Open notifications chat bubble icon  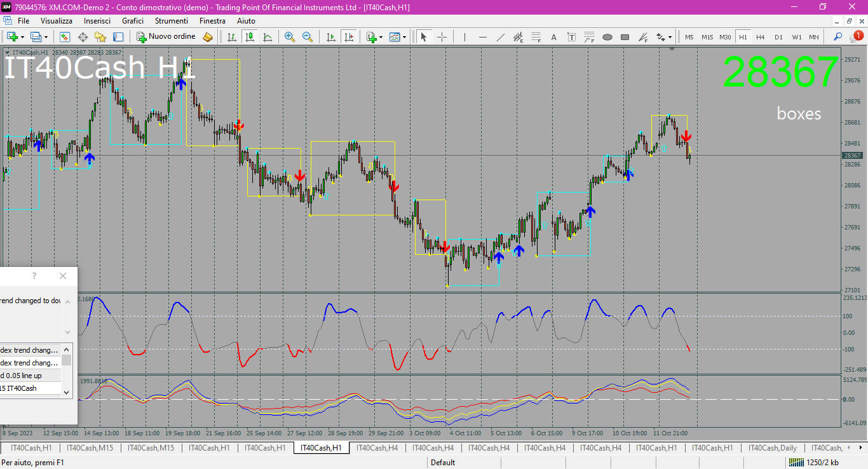point(856,37)
